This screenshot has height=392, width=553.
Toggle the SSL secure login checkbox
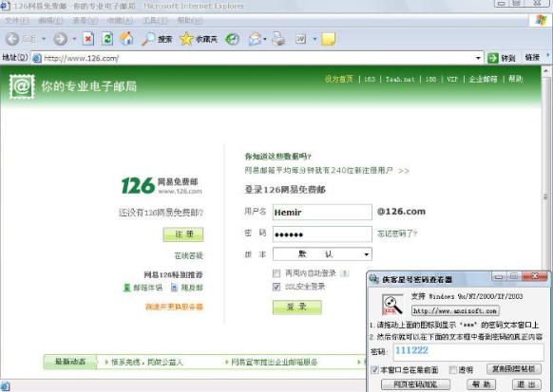276,287
